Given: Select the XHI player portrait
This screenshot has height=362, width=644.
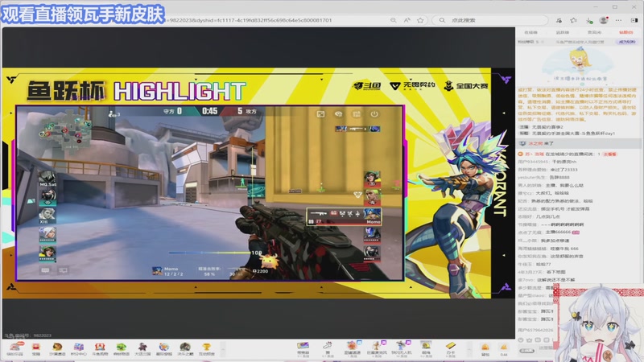Looking at the screenshot, I should [47, 216].
